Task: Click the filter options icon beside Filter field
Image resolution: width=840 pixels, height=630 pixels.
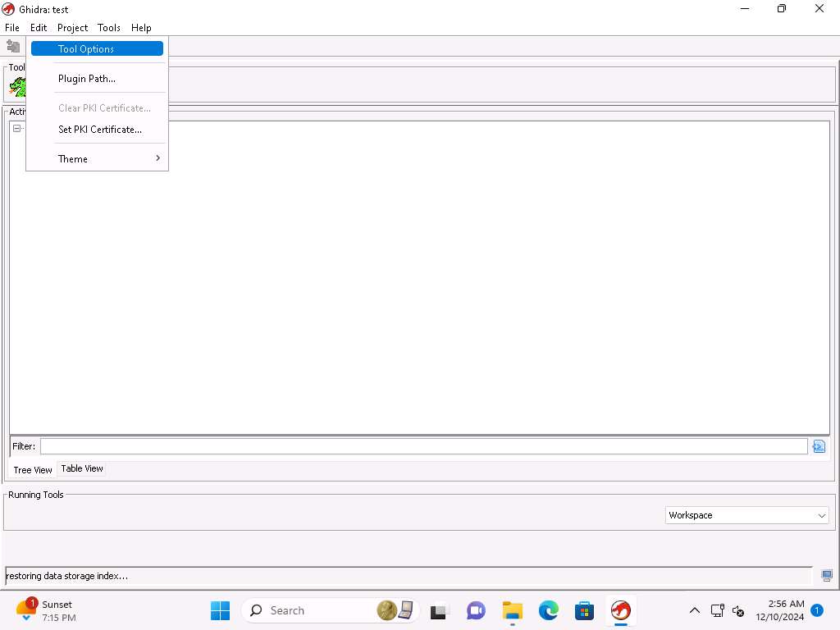Action: tap(818, 446)
